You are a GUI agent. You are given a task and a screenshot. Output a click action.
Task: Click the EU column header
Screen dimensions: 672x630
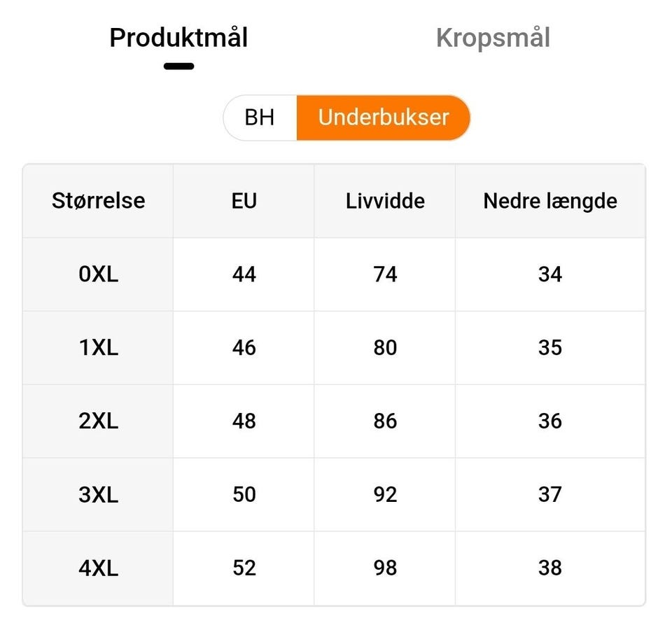(244, 201)
